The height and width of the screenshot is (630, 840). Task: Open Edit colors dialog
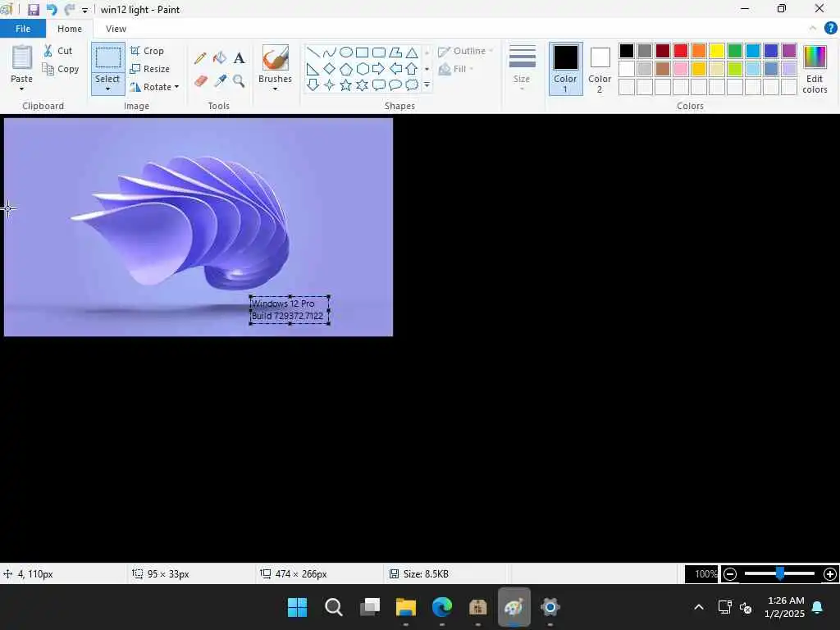[x=815, y=70]
